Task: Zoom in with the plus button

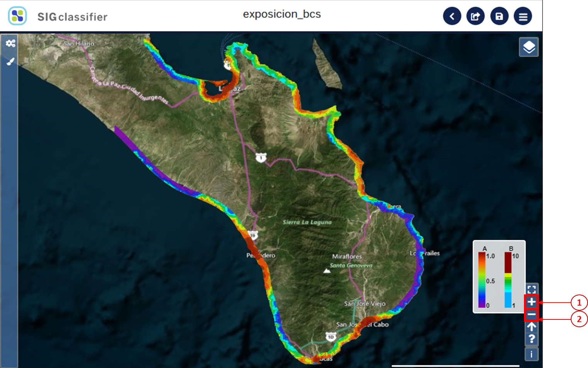Action: (531, 302)
